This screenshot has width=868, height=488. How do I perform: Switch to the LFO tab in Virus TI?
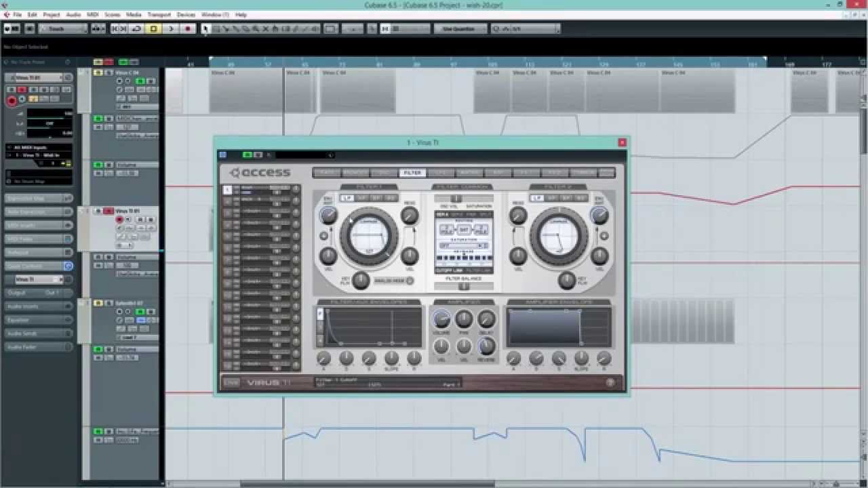(440, 173)
